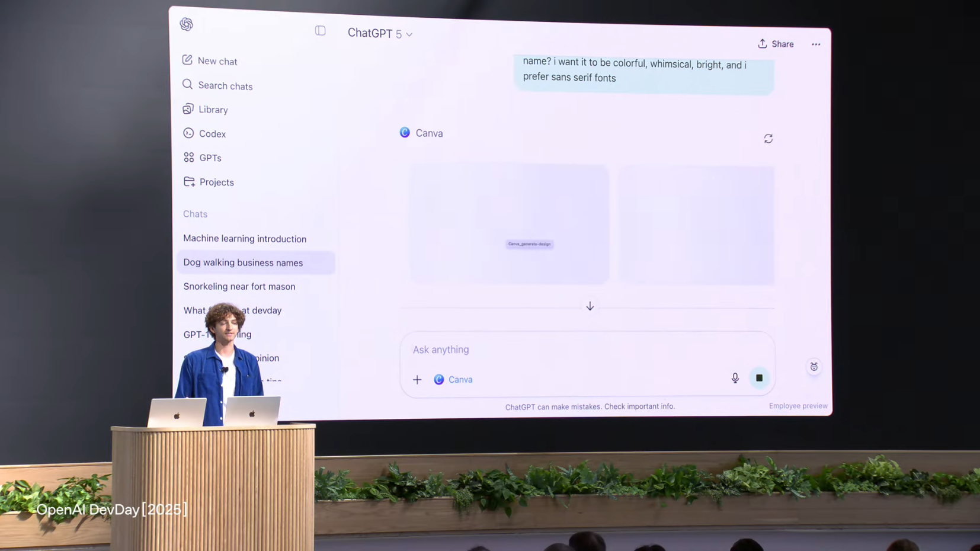
Task: Click the GPTs grid icon
Action: click(x=188, y=158)
